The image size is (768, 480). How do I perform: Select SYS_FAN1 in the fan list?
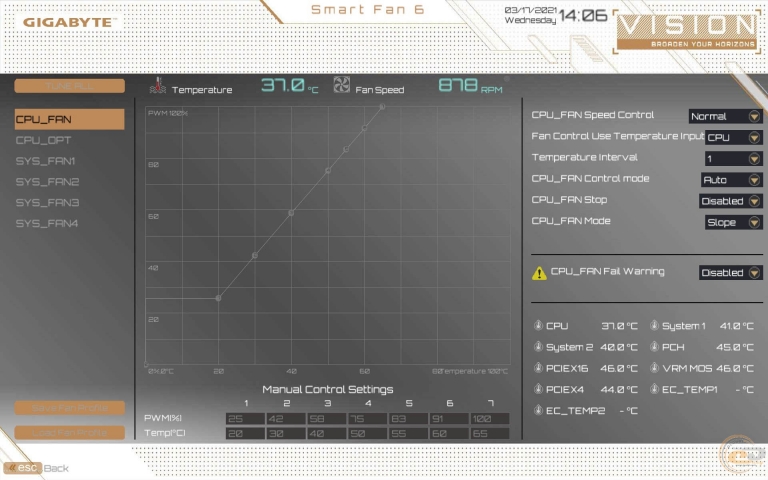45,161
